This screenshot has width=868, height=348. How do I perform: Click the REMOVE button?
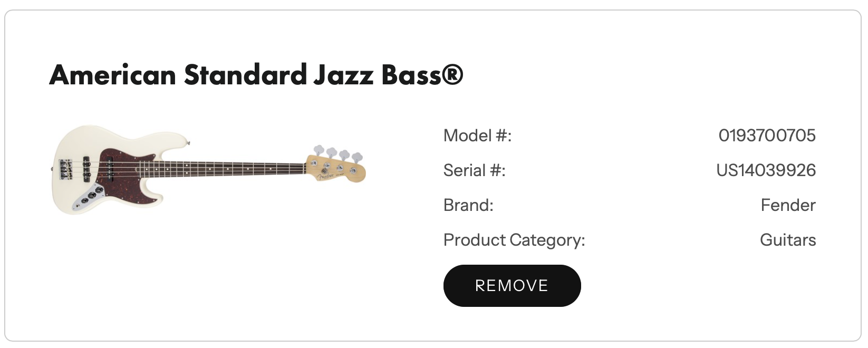click(512, 286)
